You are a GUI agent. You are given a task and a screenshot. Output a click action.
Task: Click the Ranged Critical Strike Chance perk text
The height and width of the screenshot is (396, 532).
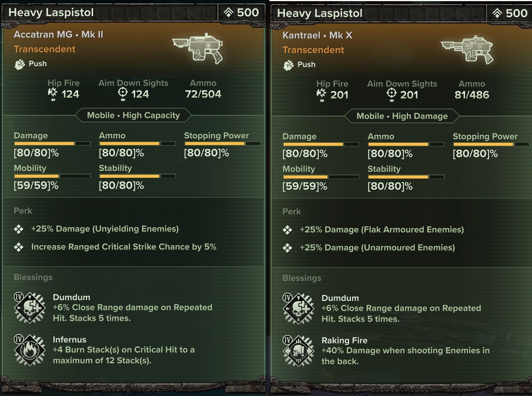pos(124,247)
